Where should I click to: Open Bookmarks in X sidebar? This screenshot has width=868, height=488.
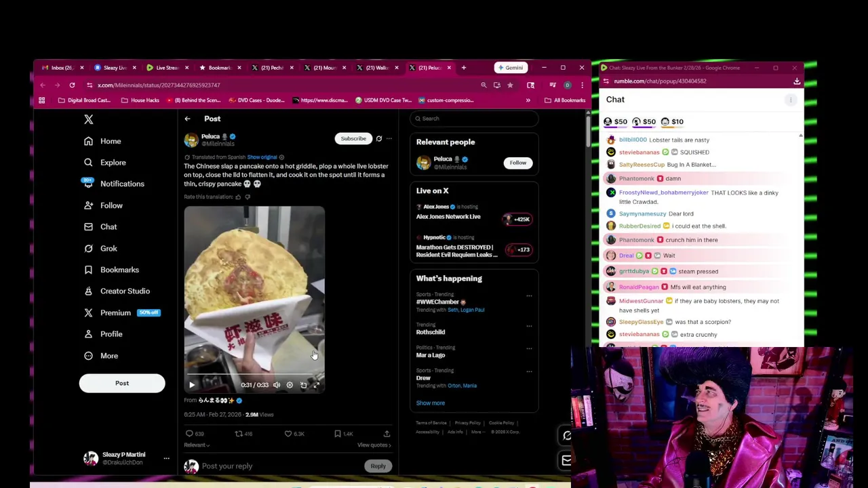[x=111, y=270]
